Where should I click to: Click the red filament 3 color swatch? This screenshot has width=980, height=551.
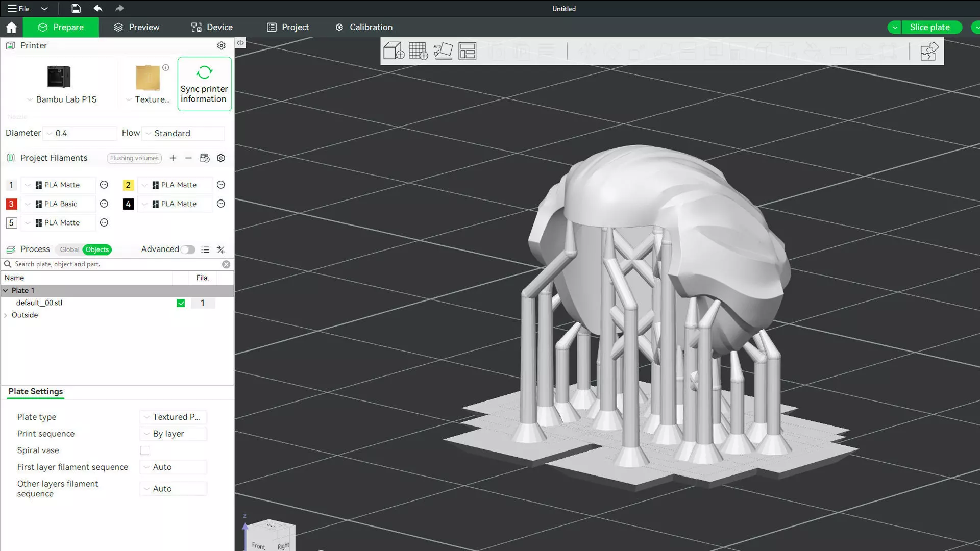(x=11, y=204)
